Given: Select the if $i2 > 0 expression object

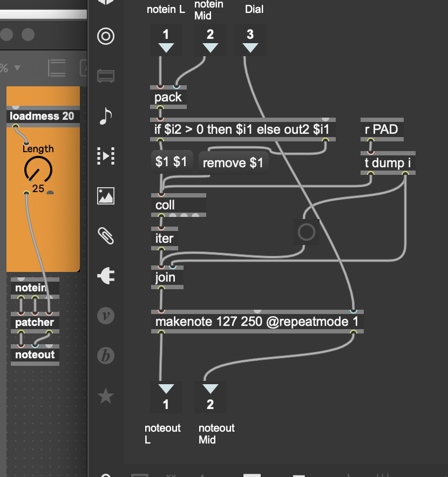Looking at the screenshot, I should [x=243, y=130].
